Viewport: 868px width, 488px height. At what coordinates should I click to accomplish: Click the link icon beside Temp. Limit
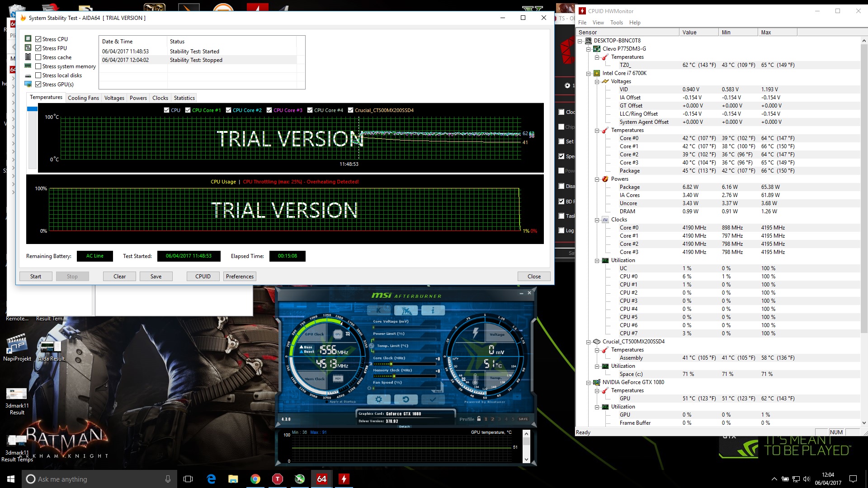pos(372,346)
